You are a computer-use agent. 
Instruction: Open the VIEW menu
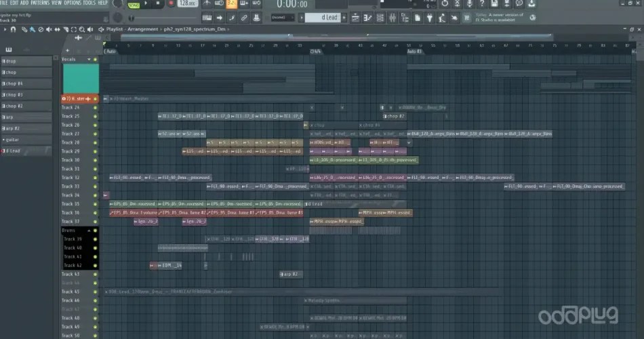click(56, 3)
